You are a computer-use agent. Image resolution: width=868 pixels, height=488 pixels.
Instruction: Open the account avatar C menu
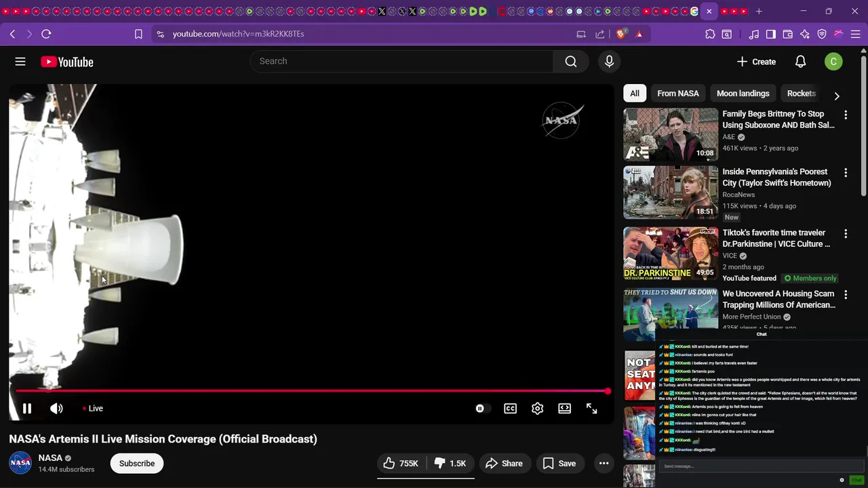833,62
